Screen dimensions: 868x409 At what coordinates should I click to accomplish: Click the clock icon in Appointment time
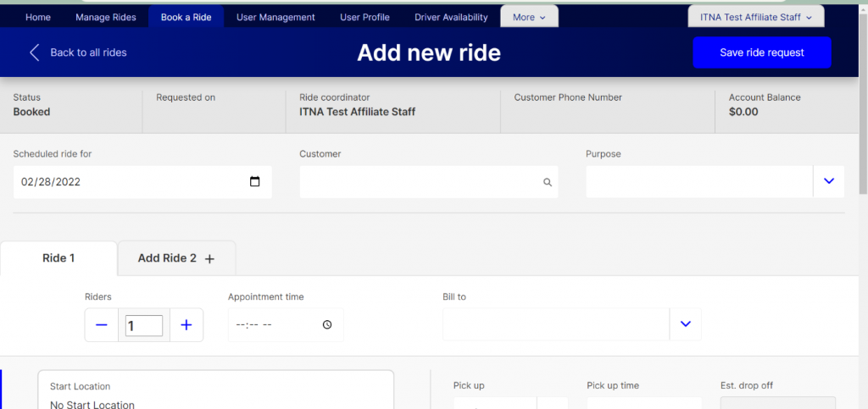pyautogui.click(x=327, y=325)
